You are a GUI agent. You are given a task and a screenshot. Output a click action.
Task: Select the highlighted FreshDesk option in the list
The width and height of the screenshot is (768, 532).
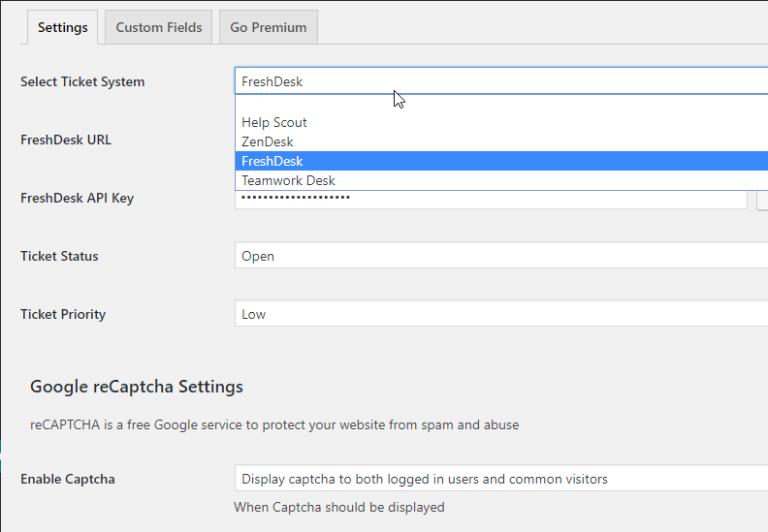(501, 161)
